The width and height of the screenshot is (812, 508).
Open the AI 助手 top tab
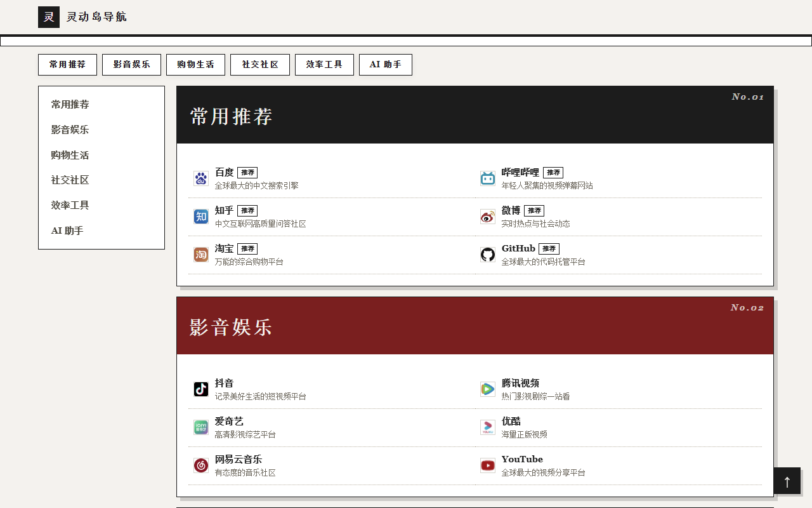(386, 65)
